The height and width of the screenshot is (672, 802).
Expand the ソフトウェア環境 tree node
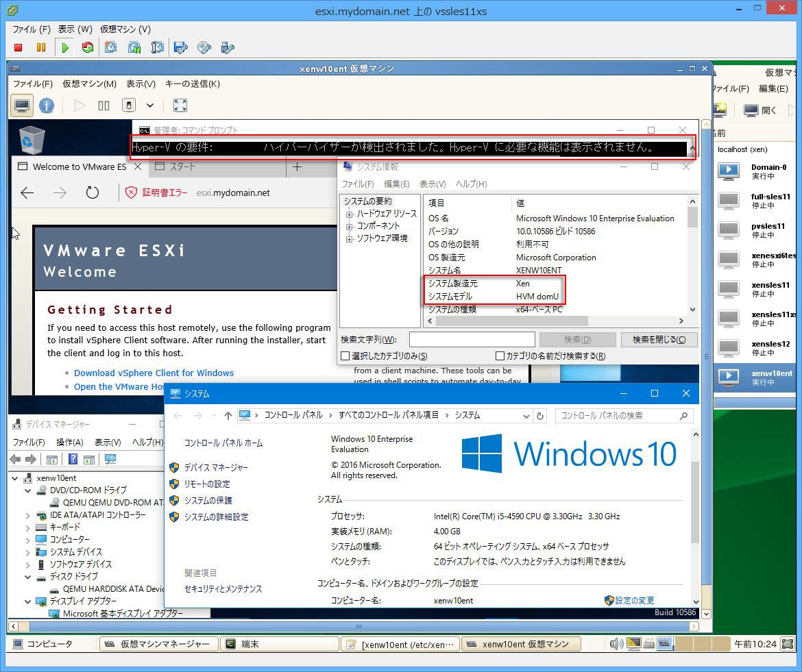point(350,238)
